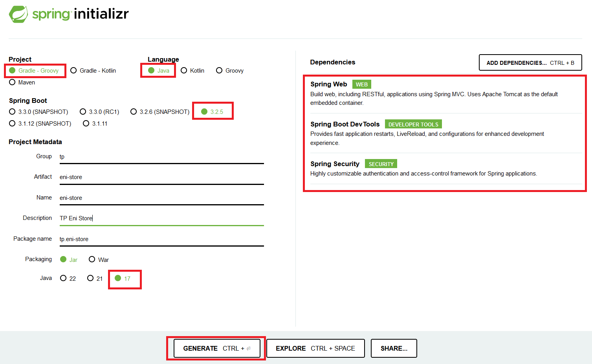Viewport: 592px width, 364px height.
Task: Click the Spring Initializr logo
Action: pos(69,14)
